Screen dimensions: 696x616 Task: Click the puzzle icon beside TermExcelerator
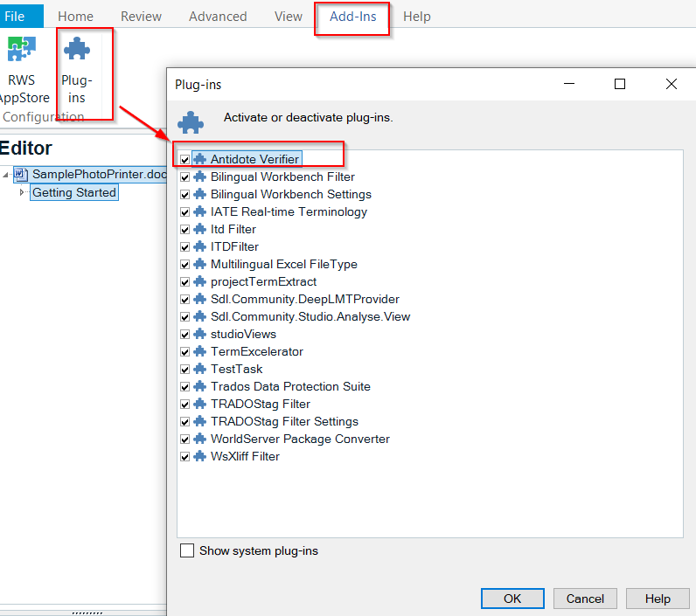click(200, 351)
